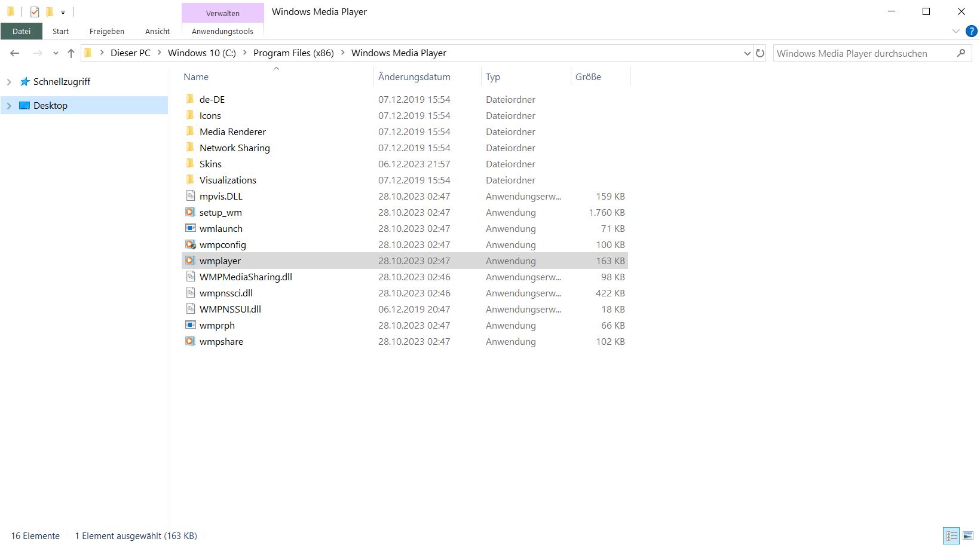Open the Anwendungstools tab

(x=222, y=31)
